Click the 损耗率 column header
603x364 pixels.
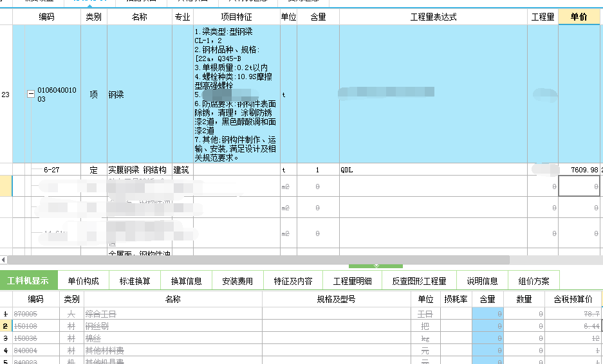tap(456, 299)
